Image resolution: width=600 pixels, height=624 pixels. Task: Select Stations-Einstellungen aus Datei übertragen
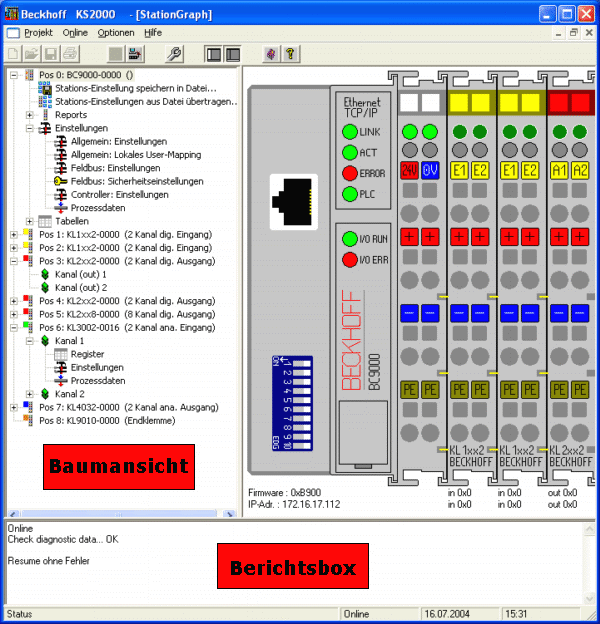click(146, 101)
